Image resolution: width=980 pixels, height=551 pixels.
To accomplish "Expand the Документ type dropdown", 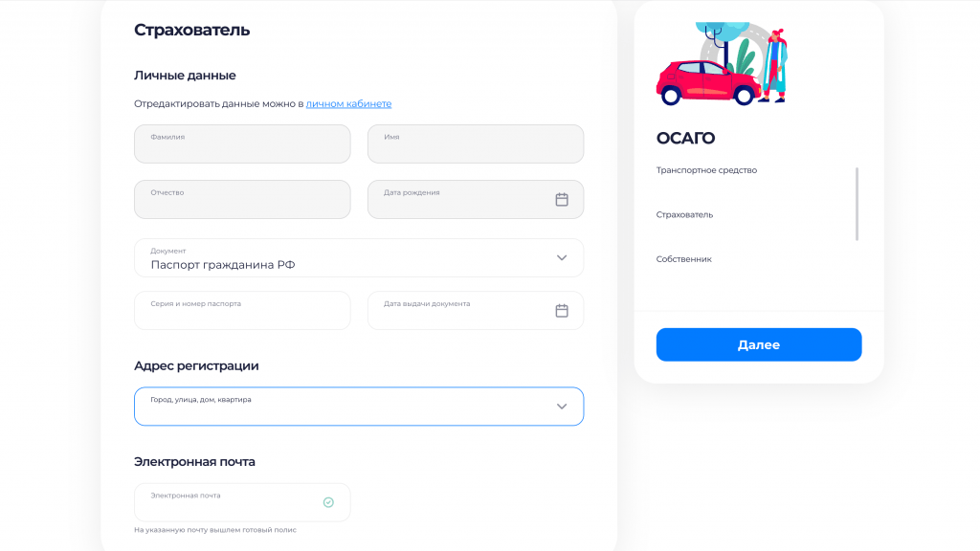I will pos(562,257).
